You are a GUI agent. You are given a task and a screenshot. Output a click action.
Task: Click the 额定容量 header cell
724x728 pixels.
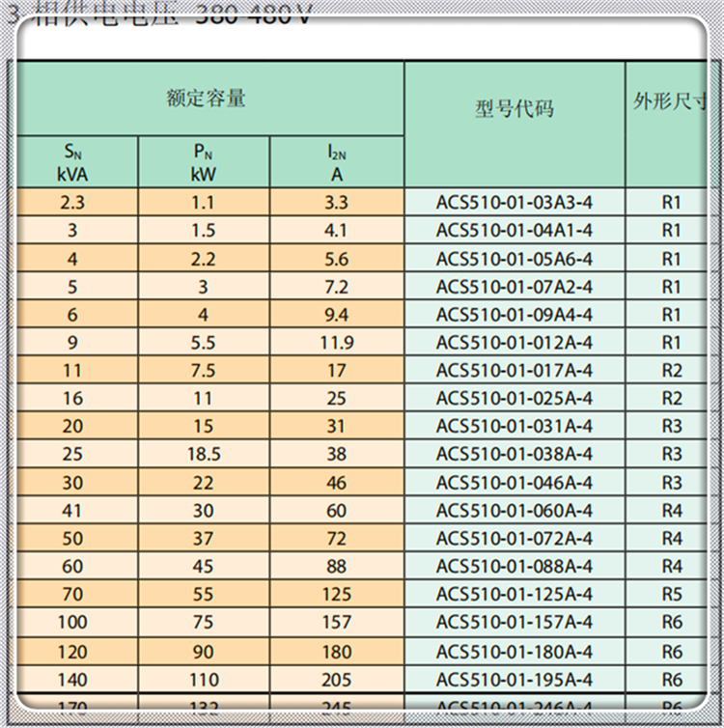(210, 98)
